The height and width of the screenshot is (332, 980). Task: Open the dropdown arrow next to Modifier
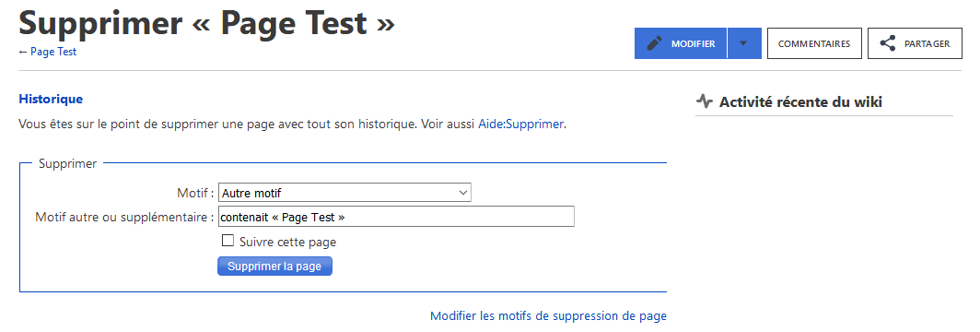pyautogui.click(x=744, y=43)
